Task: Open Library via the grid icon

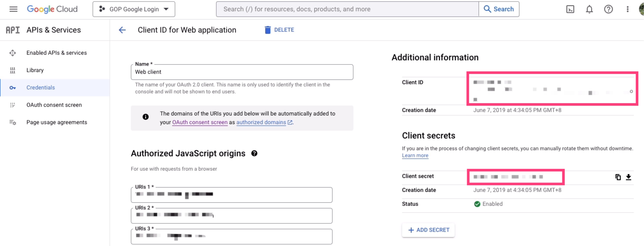Action: [12, 70]
